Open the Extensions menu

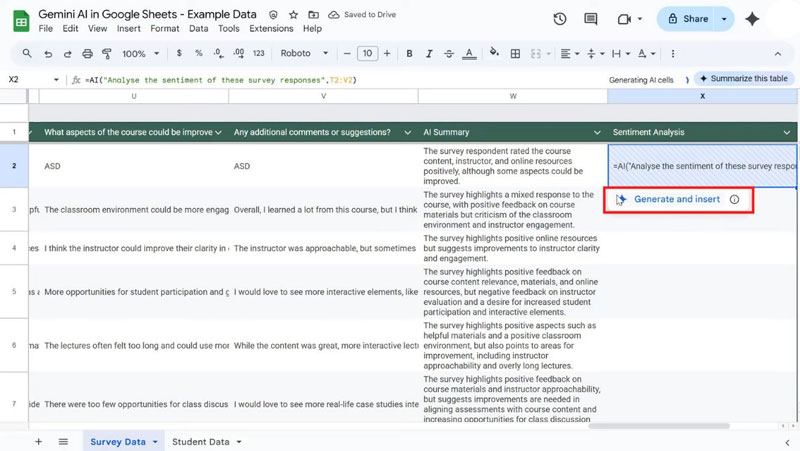[x=271, y=29]
